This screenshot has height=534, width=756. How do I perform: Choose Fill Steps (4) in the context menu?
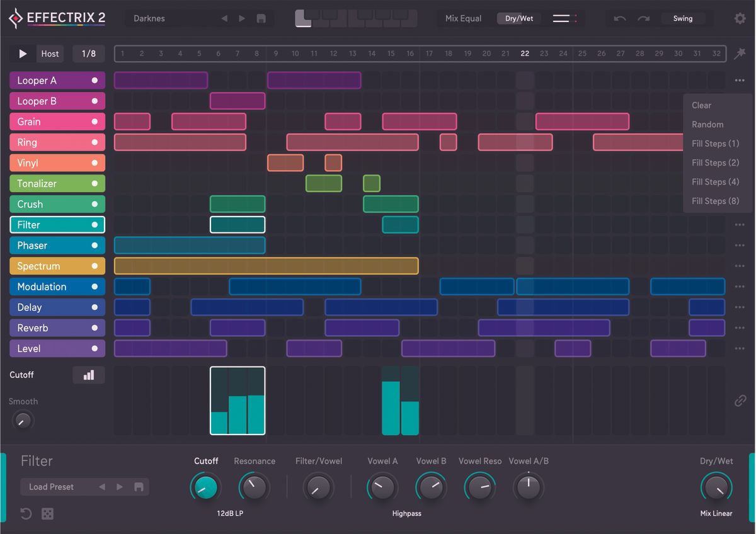(715, 181)
